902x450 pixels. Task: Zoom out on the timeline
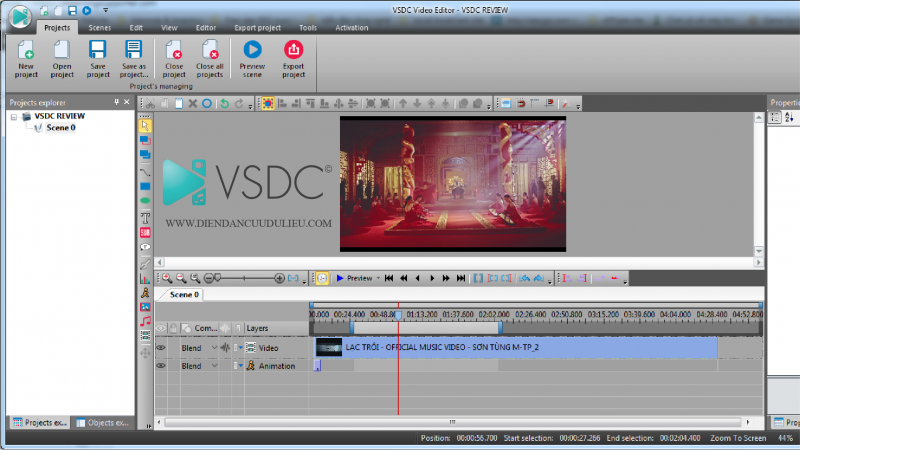tap(181, 278)
